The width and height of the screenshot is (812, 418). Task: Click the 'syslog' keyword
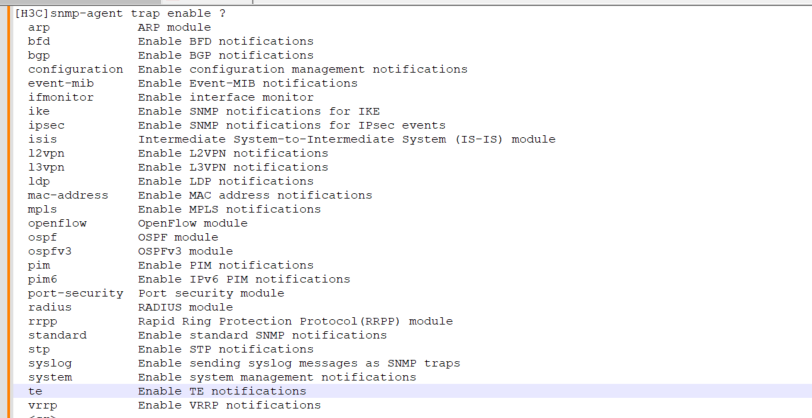pos(50,363)
